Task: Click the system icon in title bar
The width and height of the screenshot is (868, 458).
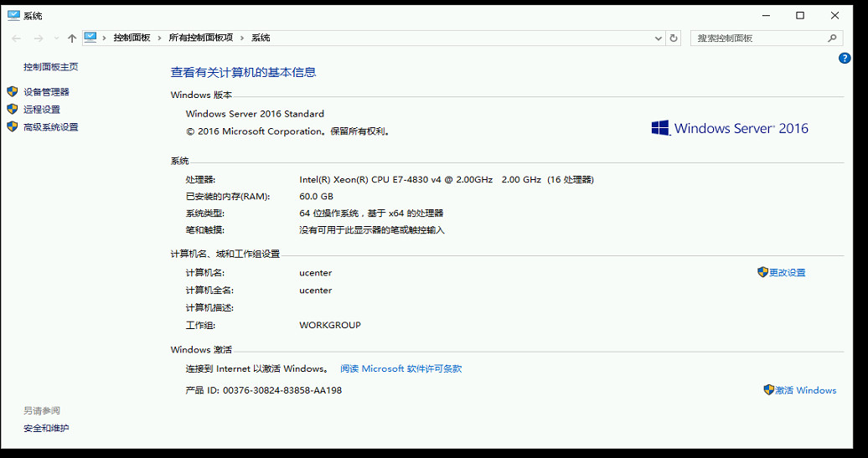Action: 14,15
